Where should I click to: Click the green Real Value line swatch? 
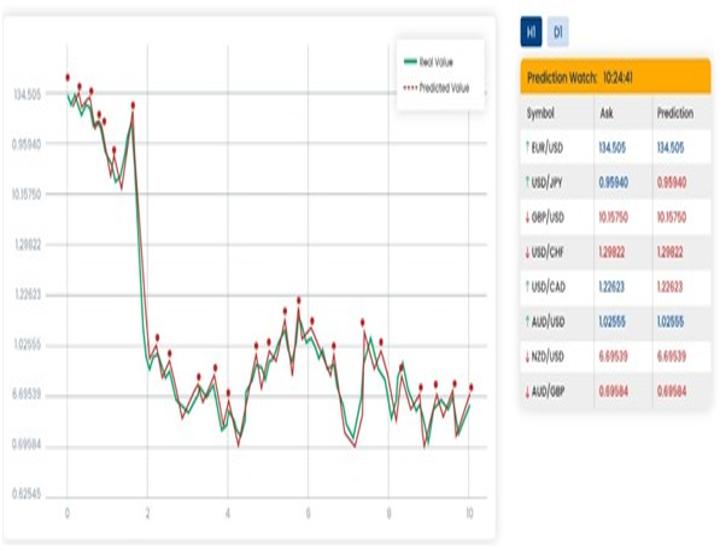point(409,62)
